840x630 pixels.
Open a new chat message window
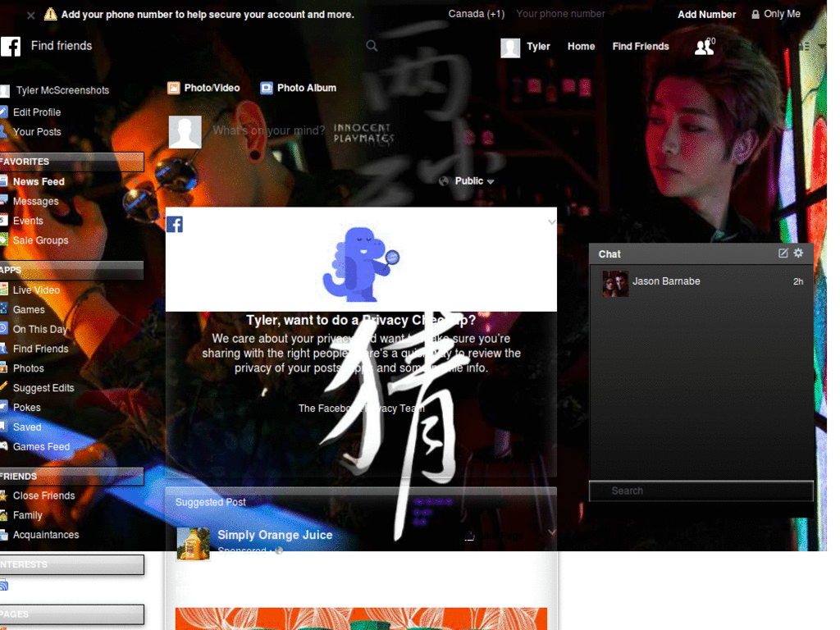pos(782,253)
